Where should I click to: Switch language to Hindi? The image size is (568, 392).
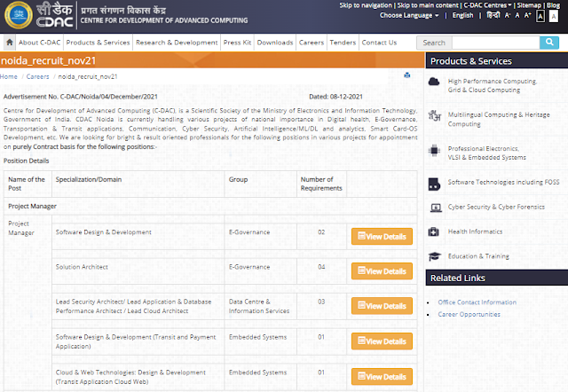[493, 15]
